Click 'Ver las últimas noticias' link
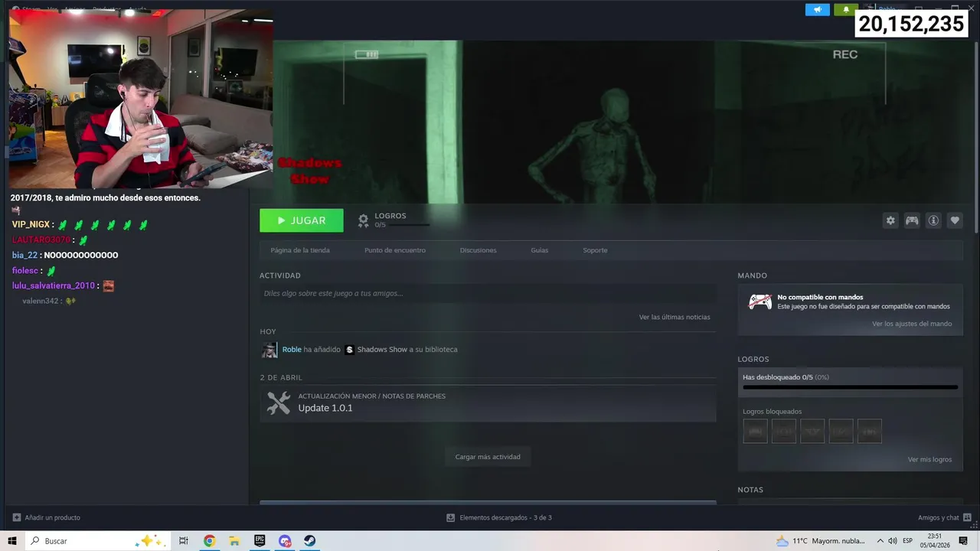The width and height of the screenshot is (980, 551). coord(675,317)
